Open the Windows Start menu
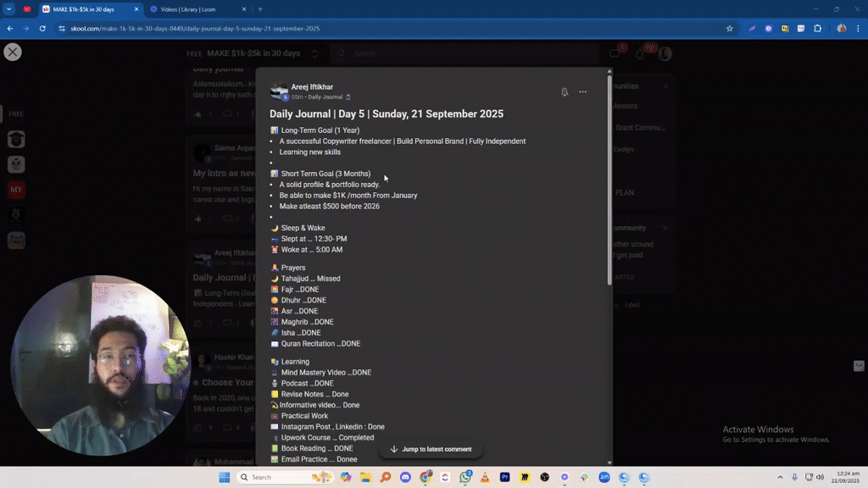868x488 pixels. (224, 477)
